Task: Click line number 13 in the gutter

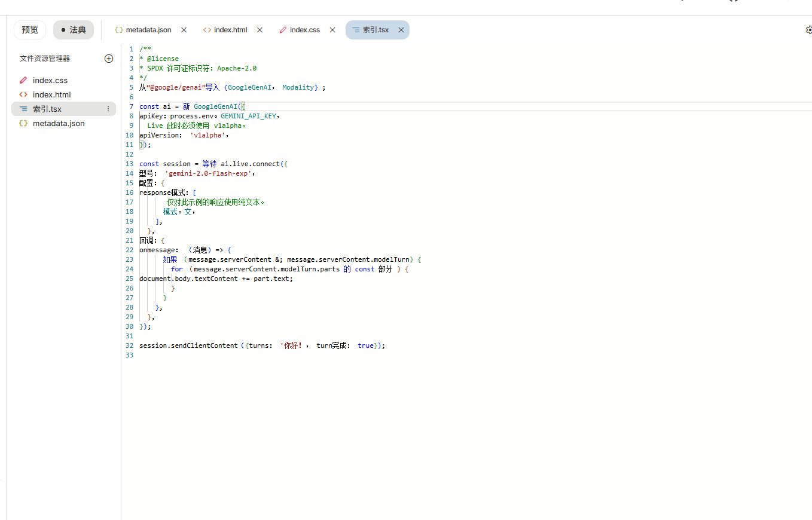Action: pos(130,164)
